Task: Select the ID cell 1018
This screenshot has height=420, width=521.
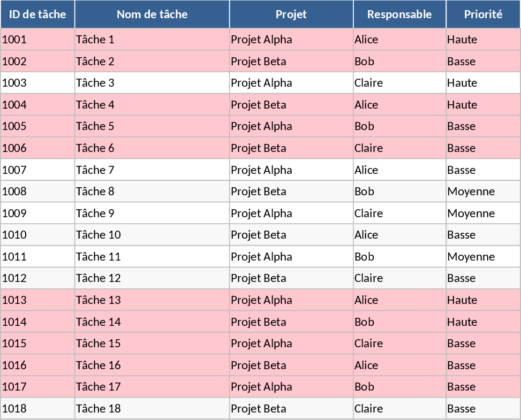Action: 37,409
